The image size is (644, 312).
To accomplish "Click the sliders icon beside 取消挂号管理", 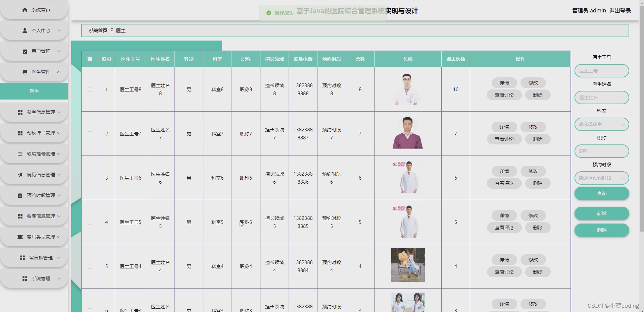I will click(x=20, y=154).
